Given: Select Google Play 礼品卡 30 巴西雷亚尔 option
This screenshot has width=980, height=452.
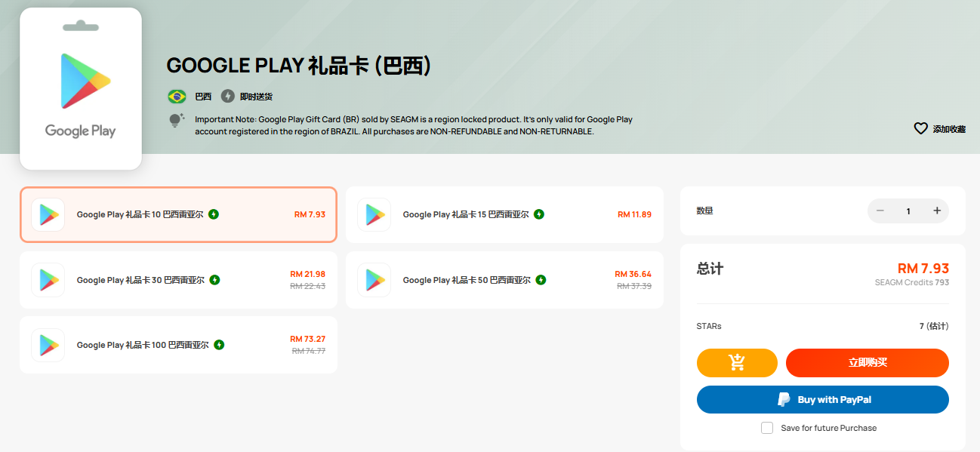Looking at the screenshot, I should click(x=178, y=280).
